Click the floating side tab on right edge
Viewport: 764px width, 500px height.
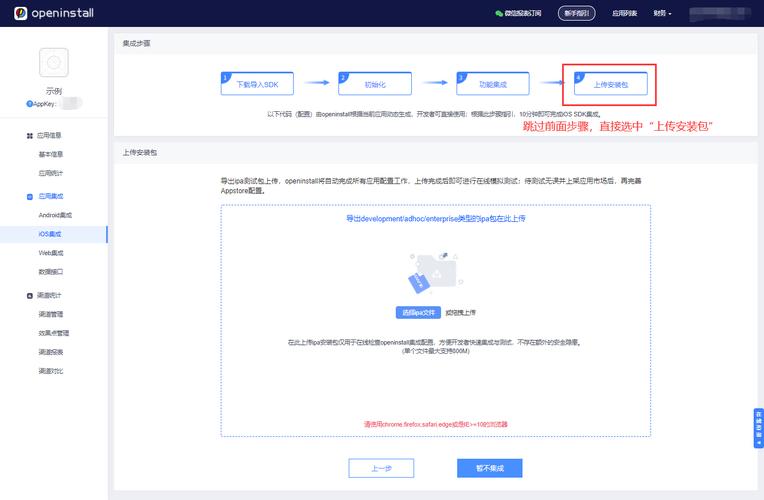(x=758, y=428)
